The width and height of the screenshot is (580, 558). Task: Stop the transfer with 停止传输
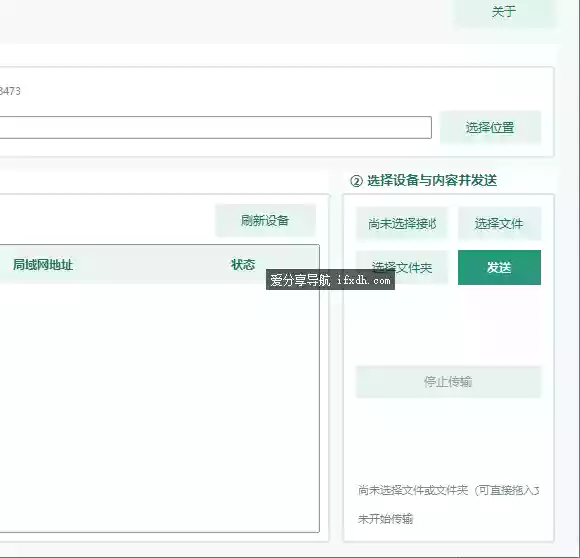tap(448, 382)
